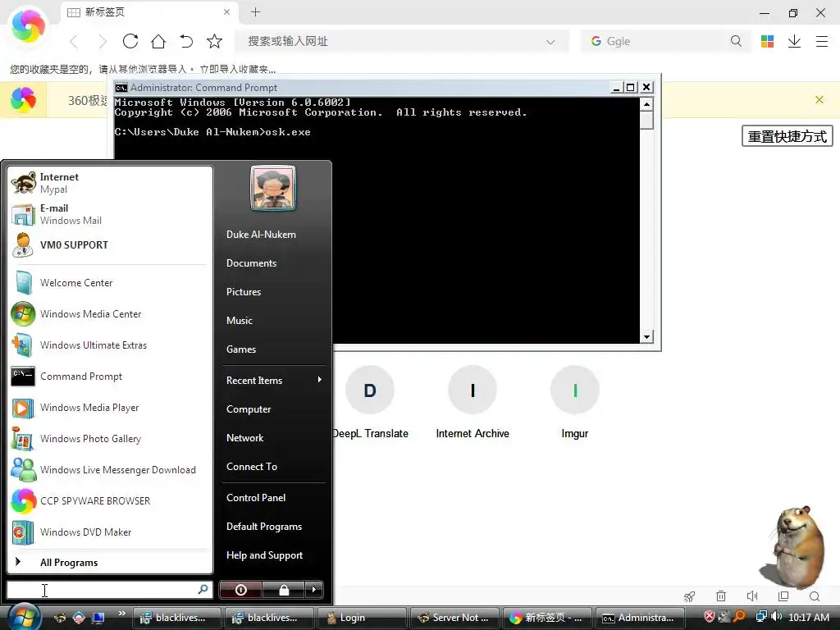
Task: Reload the page with refresh icon
Action: (x=130, y=41)
